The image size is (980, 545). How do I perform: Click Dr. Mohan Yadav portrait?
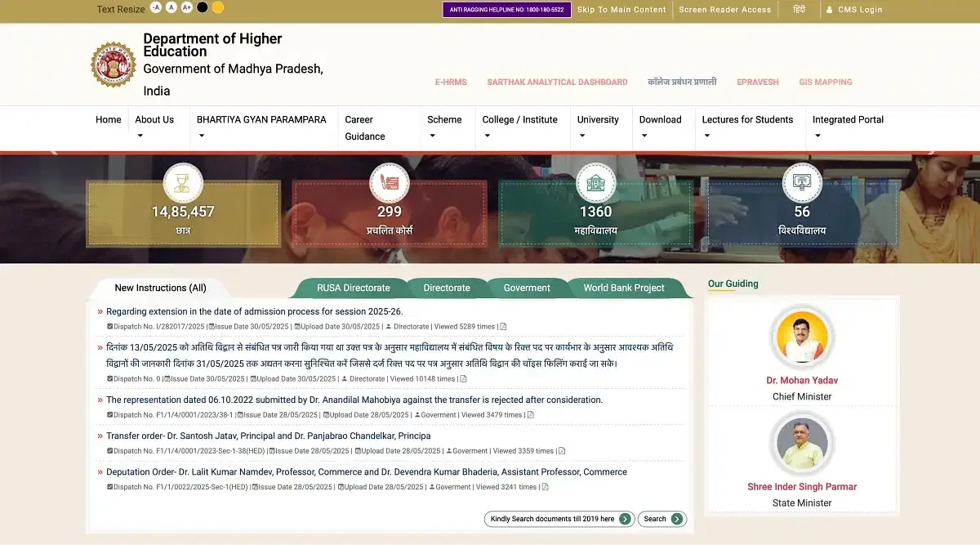(x=802, y=337)
